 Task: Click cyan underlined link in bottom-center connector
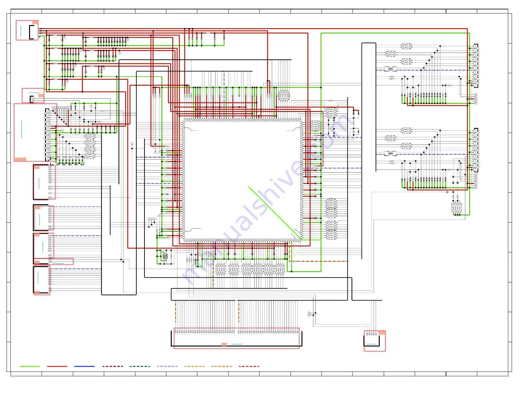pos(237,344)
